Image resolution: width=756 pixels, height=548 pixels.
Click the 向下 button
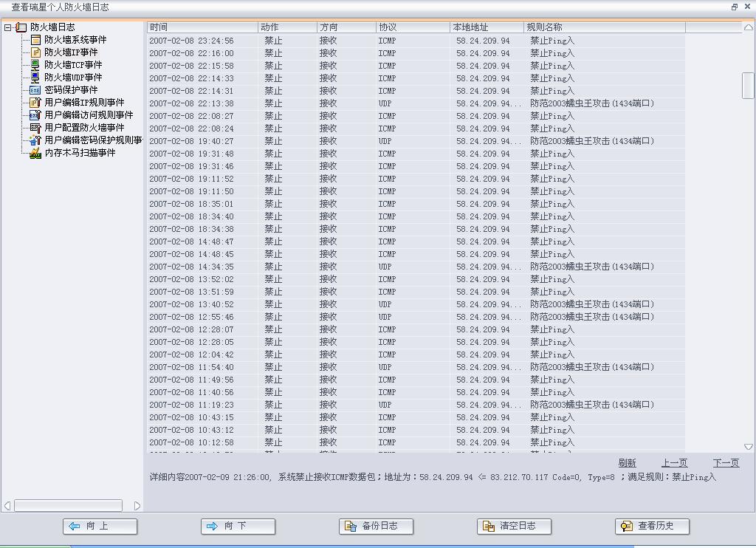(x=238, y=527)
